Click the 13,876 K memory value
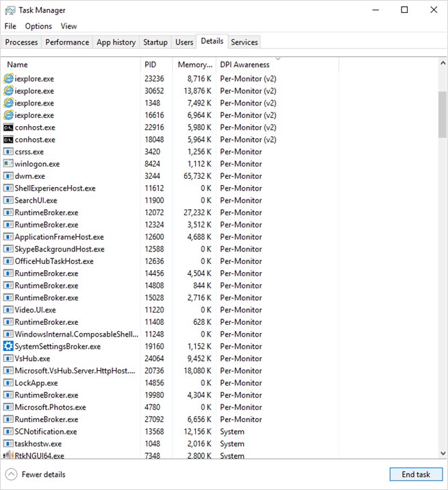The width and height of the screenshot is (448, 490). [x=197, y=91]
